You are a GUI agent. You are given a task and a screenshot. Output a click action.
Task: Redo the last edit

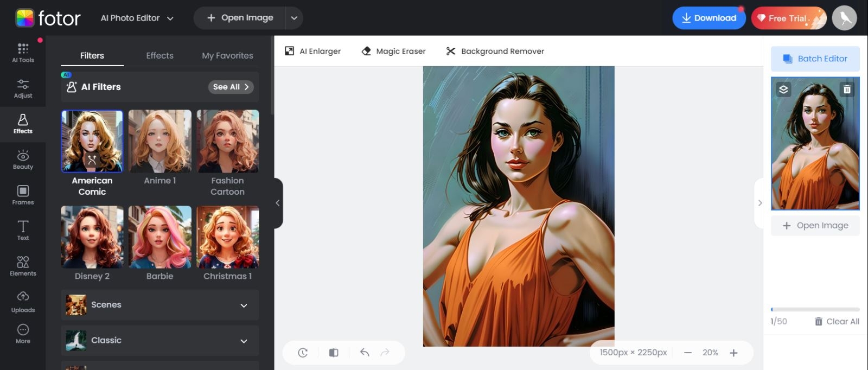pos(385,353)
